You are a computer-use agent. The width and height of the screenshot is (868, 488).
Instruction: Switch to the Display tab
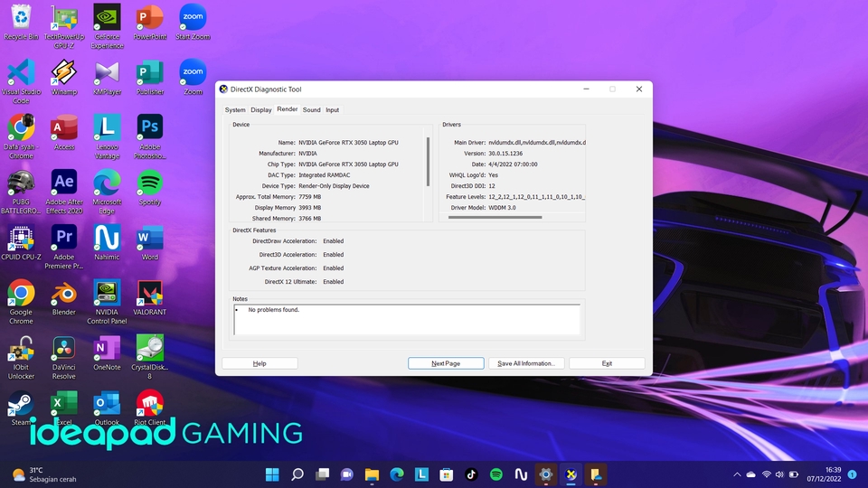(x=260, y=110)
